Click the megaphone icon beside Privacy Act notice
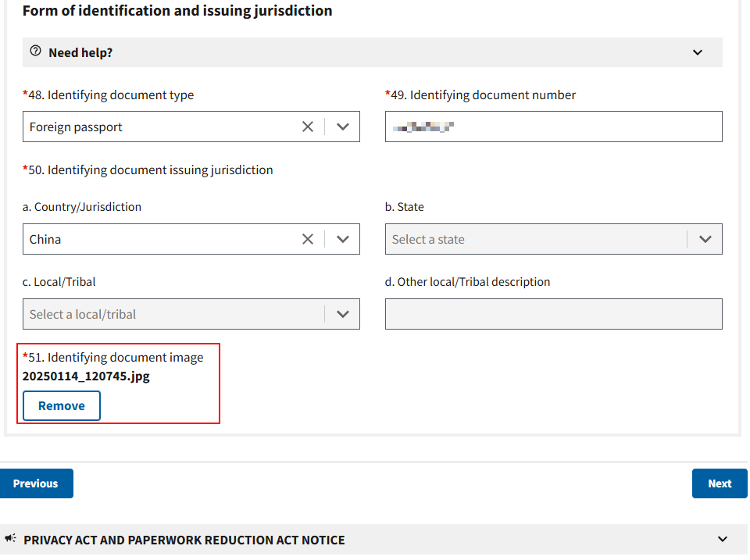750x560 pixels. [11, 539]
